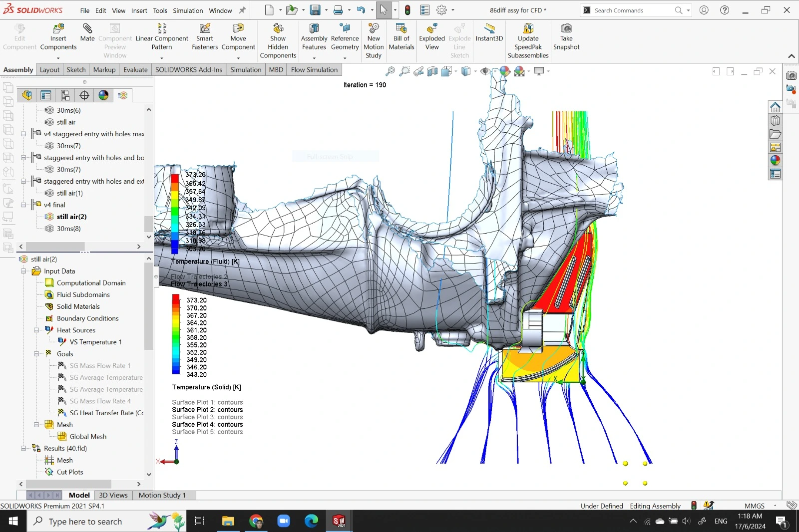Image resolution: width=799 pixels, height=532 pixels.
Task: Click Smart Fasteners icon
Action: click(205, 37)
